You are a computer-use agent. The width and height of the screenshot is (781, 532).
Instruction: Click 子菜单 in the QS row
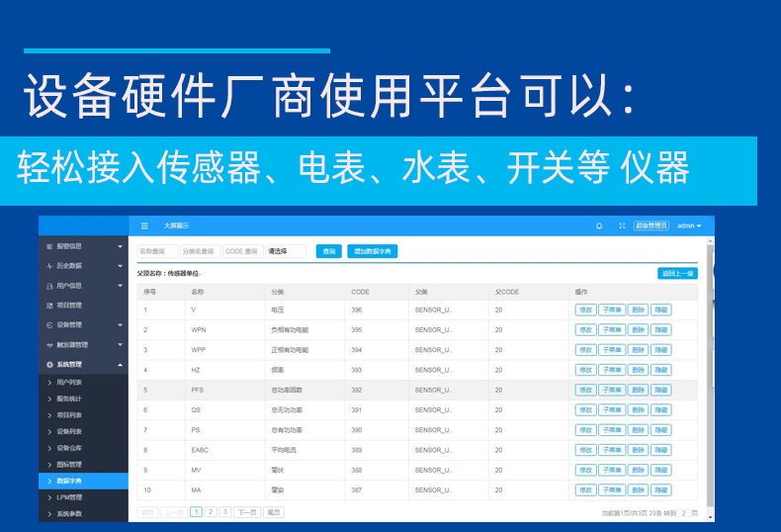pos(612,410)
